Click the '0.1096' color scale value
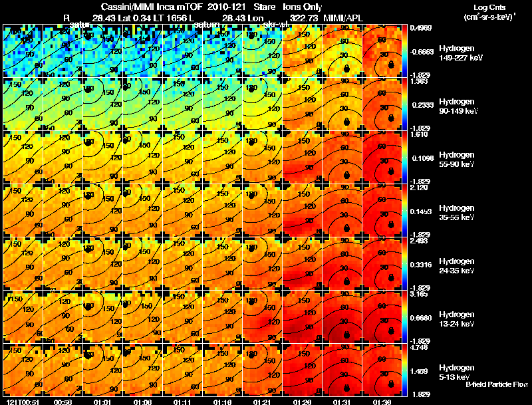The image size is (532, 405). (422, 158)
